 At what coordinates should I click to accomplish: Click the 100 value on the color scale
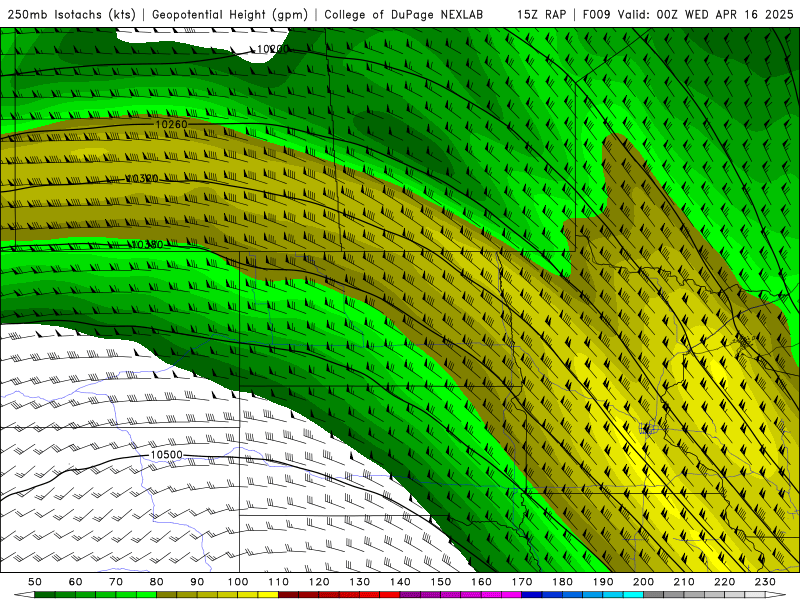click(238, 582)
